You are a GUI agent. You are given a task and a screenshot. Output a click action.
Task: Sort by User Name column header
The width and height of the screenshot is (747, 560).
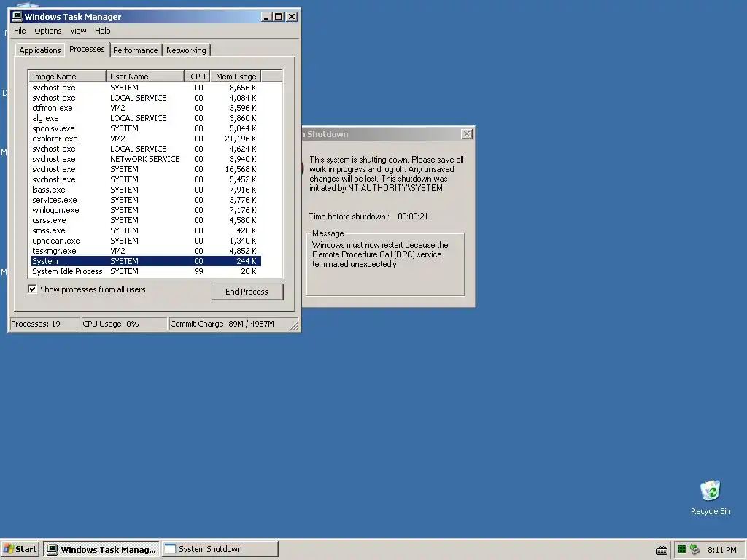pos(145,76)
